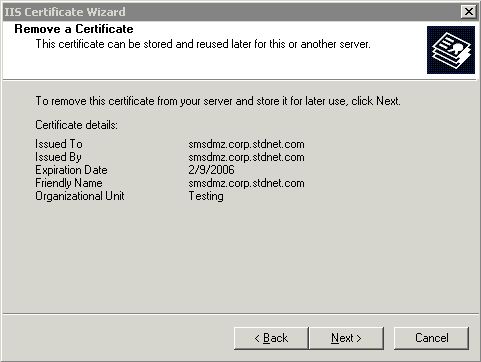Click the Testing organizational unit value
Viewport: 481px width, 362px height.
coord(206,196)
